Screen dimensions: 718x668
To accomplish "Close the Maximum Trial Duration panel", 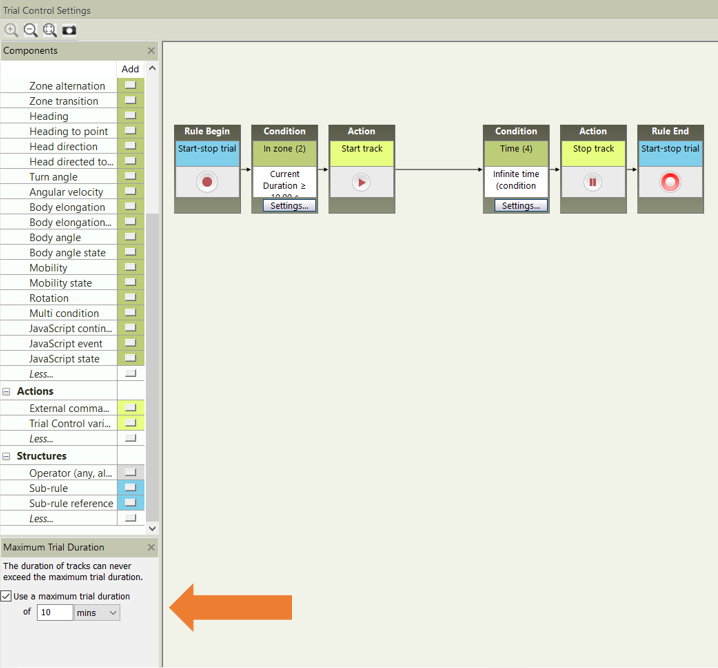I will tap(151, 547).
